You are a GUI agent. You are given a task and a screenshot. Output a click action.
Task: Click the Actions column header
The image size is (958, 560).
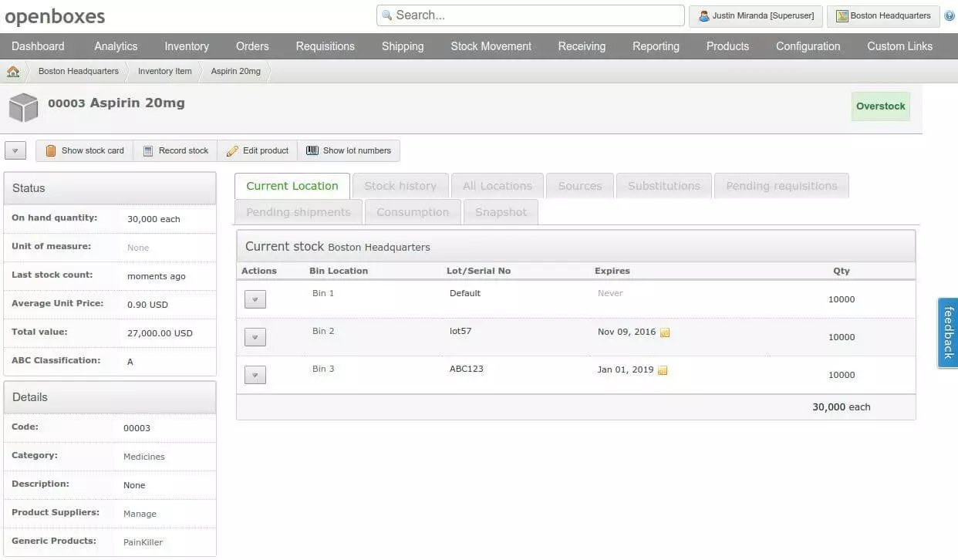coord(259,271)
